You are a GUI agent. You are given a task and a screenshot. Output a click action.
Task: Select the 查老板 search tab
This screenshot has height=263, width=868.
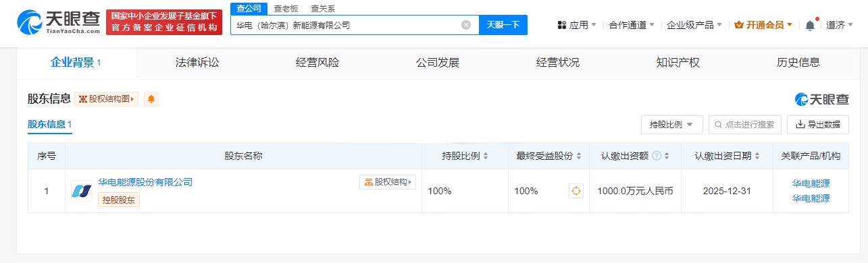coord(286,9)
